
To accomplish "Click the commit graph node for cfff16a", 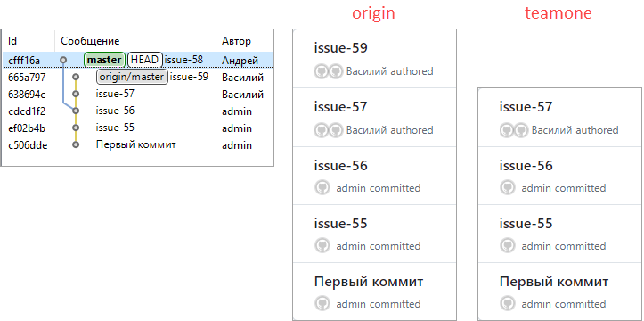I will [x=63, y=60].
